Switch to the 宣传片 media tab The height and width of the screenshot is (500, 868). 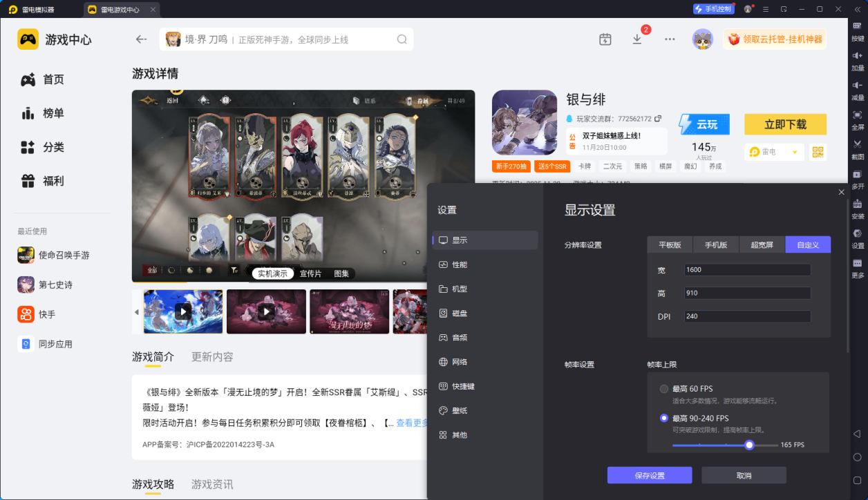coord(310,273)
